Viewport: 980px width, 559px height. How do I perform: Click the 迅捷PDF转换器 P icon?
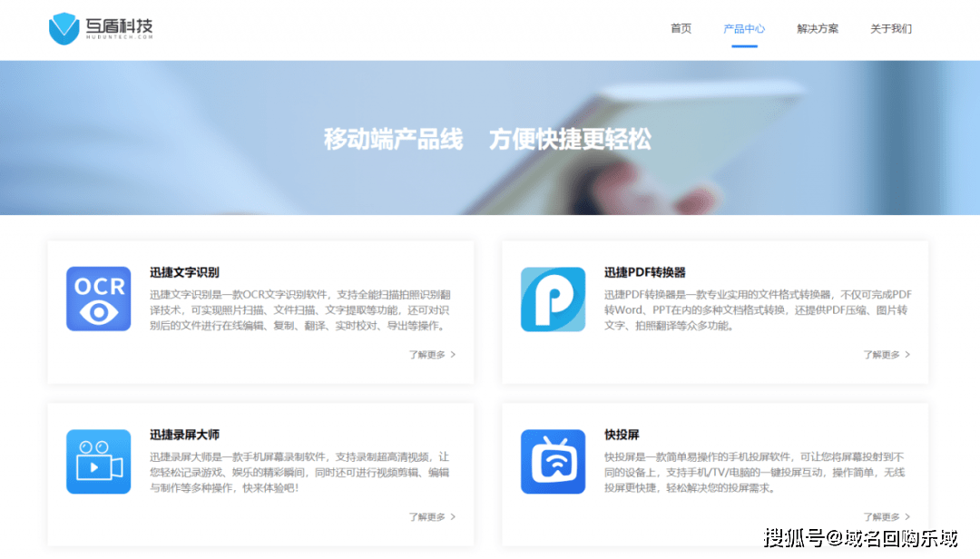pyautogui.click(x=554, y=299)
